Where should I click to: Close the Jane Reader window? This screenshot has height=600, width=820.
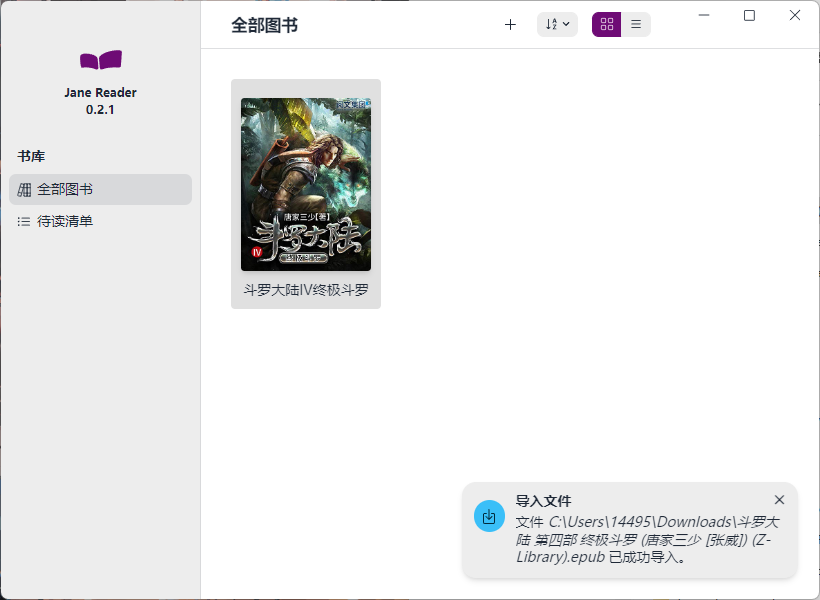pos(795,15)
